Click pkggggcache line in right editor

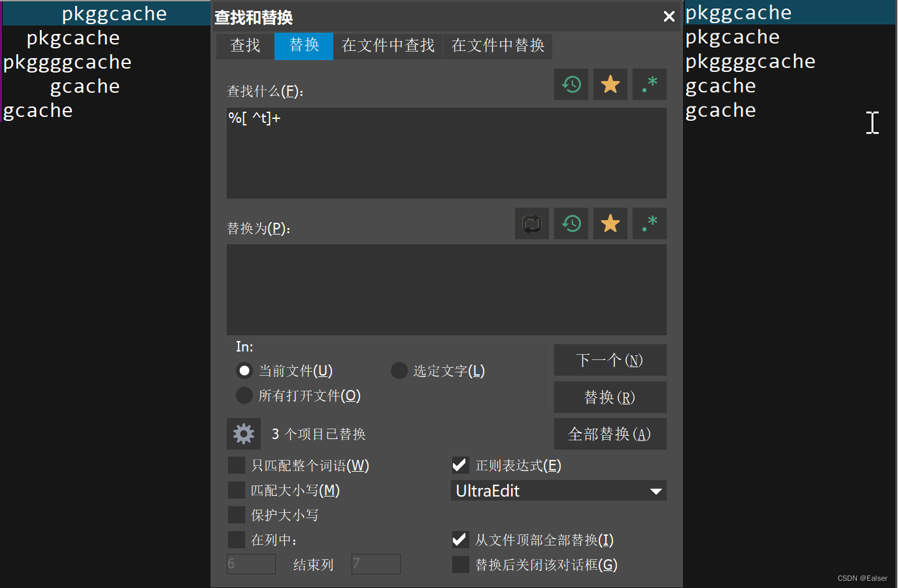[x=750, y=61]
